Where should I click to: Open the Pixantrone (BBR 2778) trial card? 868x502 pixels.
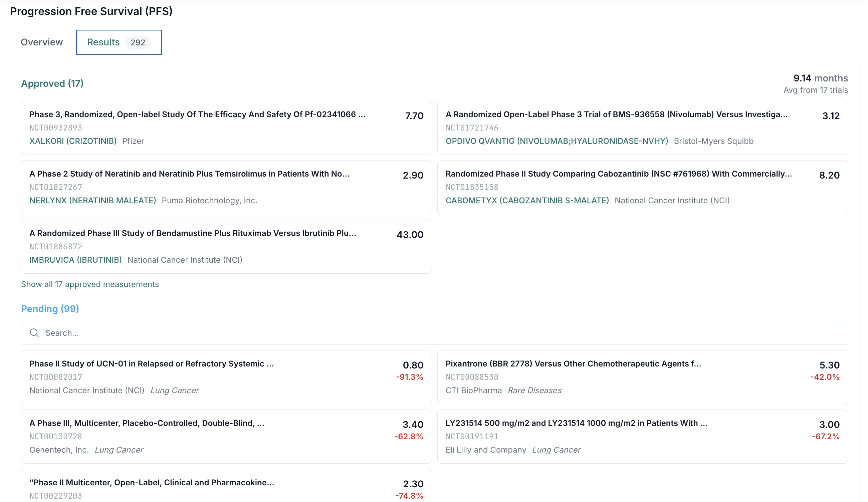642,377
